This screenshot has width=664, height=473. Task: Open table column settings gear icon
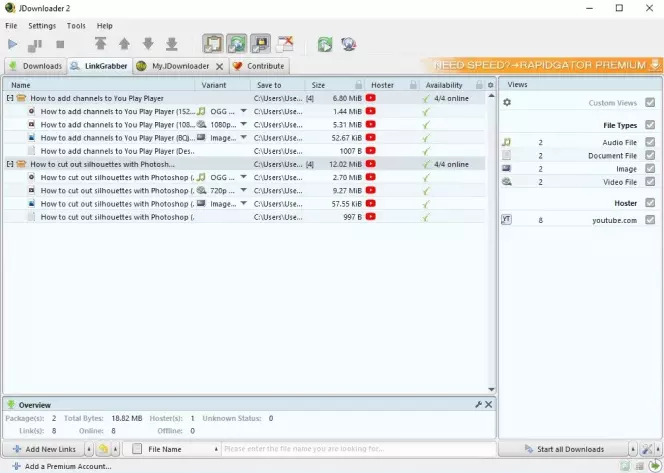pos(490,85)
